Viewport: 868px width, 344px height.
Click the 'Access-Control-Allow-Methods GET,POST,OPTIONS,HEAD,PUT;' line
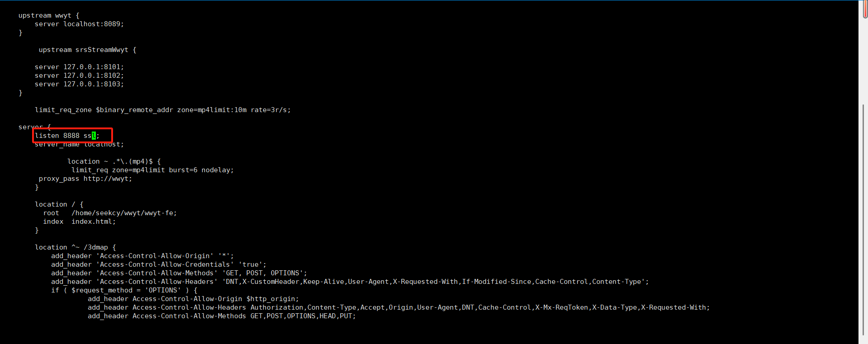pyautogui.click(x=222, y=316)
